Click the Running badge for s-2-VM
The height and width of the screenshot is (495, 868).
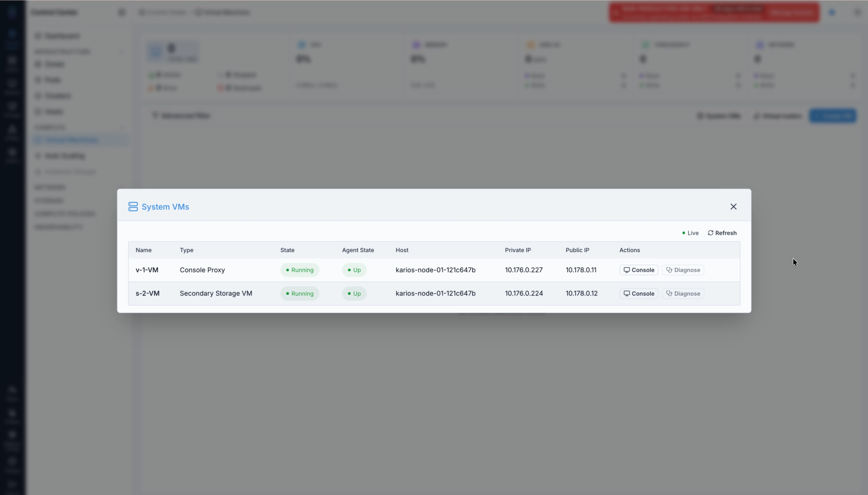[300, 293]
